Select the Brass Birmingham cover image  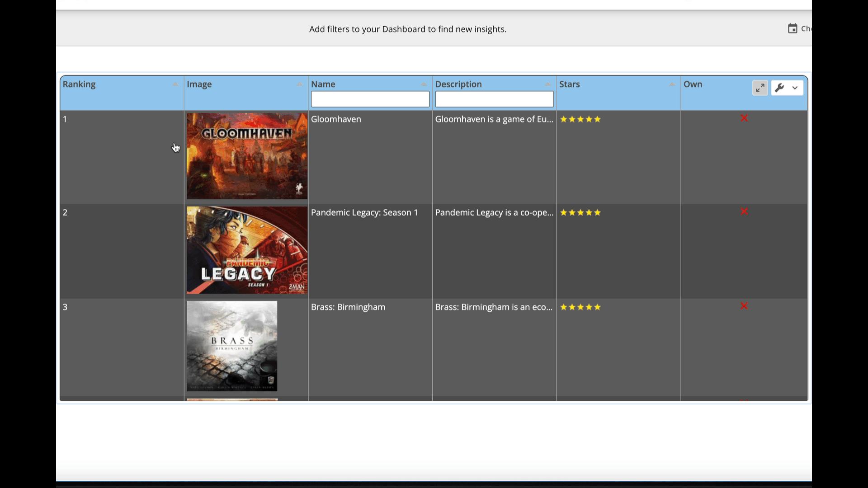(x=232, y=346)
